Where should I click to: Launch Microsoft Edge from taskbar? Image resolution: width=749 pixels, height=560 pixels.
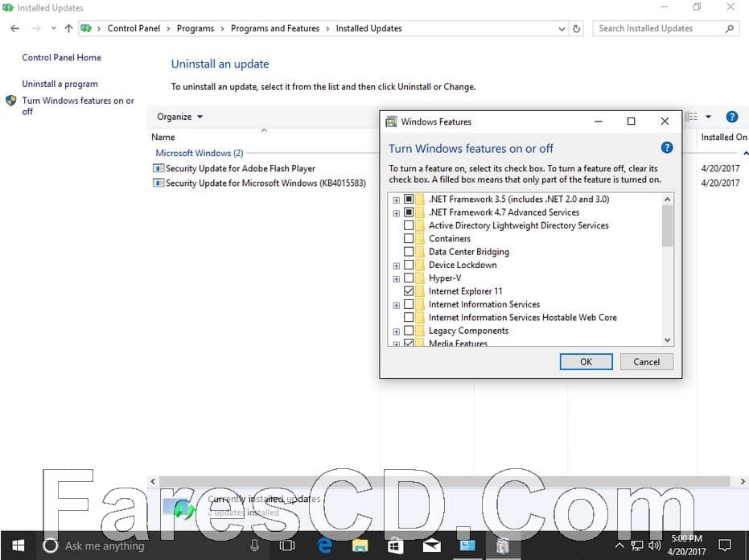[x=325, y=546]
